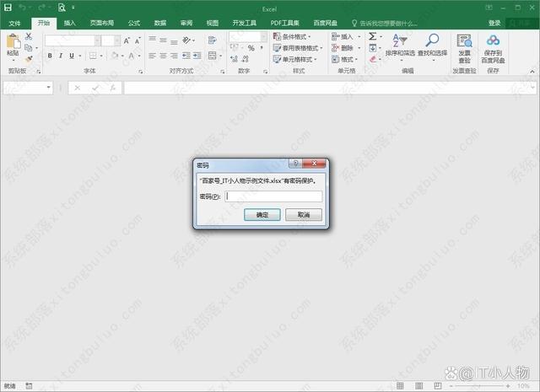Toggle Italic formatting button
540x392 pixels.
tap(61, 56)
